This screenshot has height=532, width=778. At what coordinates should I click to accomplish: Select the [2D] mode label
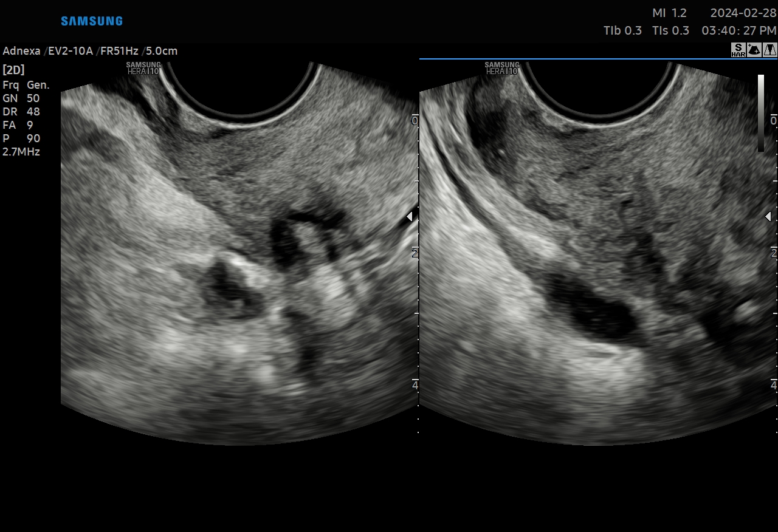(x=13, y=70)
